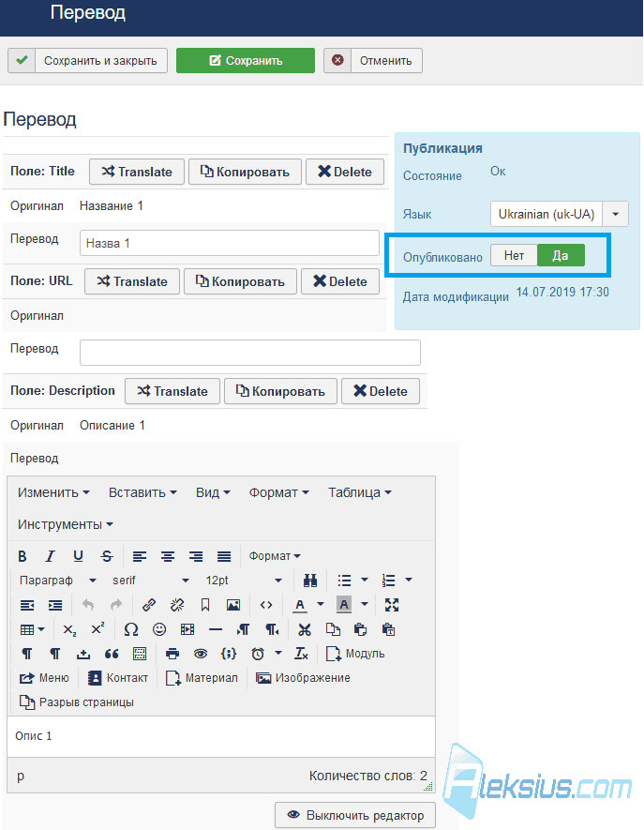
Task: Toggle bold formatting
Action: 22,556
